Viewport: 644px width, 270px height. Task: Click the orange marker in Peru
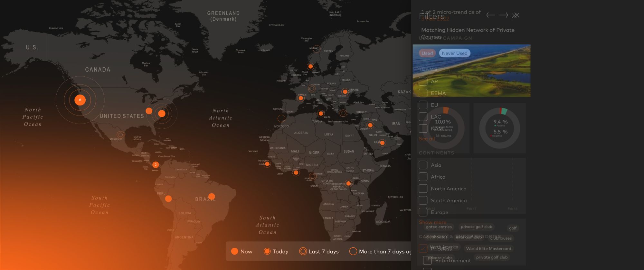pos(168,199)
